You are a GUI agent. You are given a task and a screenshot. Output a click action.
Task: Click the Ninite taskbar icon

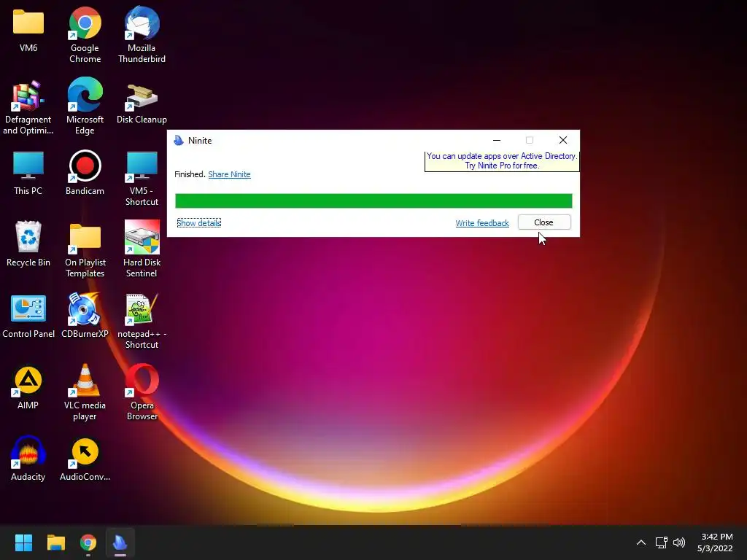(120, 542)
